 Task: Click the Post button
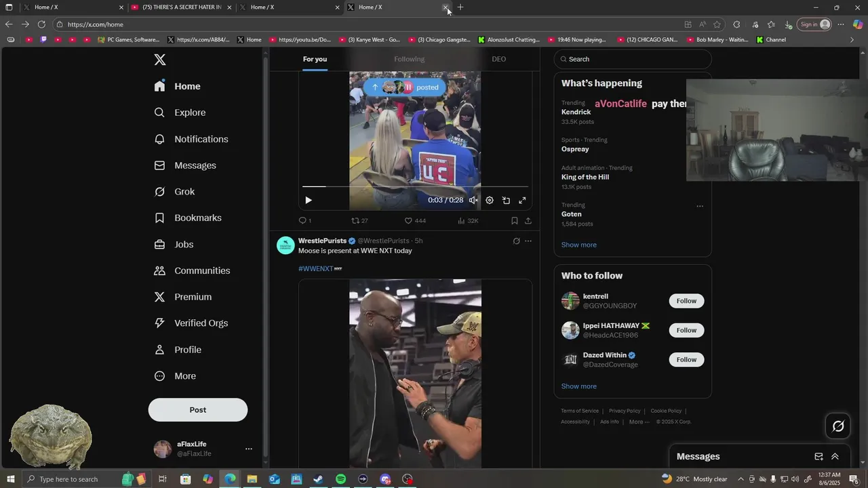click(198, 410)
